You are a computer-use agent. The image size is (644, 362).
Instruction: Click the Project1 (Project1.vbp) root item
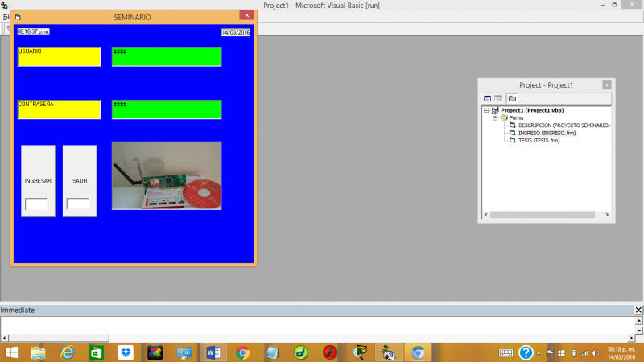pos(532,110)
